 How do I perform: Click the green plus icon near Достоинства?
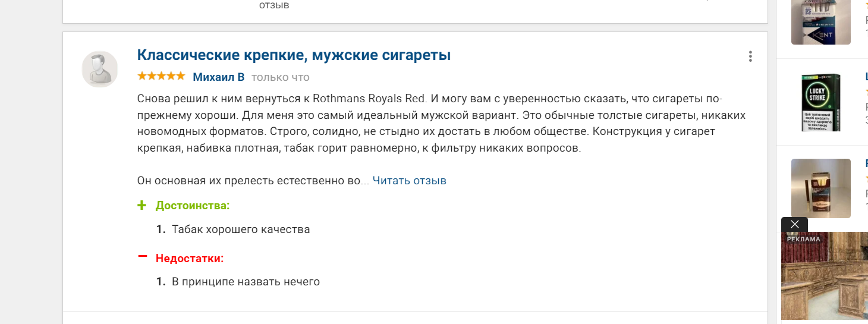click(141, 206)
